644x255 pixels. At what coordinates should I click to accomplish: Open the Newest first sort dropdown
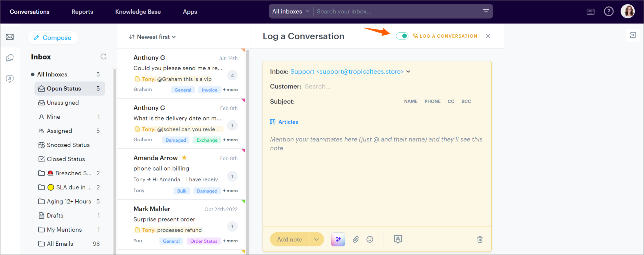click(152, 37)
